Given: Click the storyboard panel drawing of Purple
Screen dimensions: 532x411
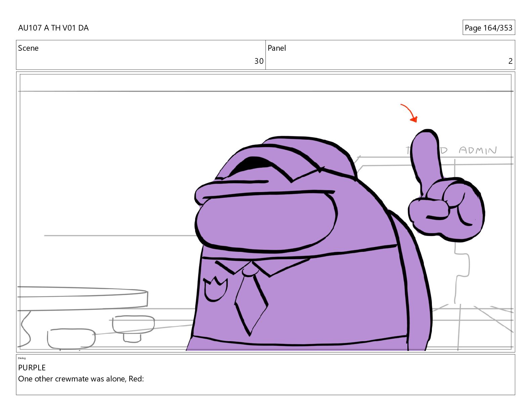Looking at the screenshot, I should (x=265, y=212).
